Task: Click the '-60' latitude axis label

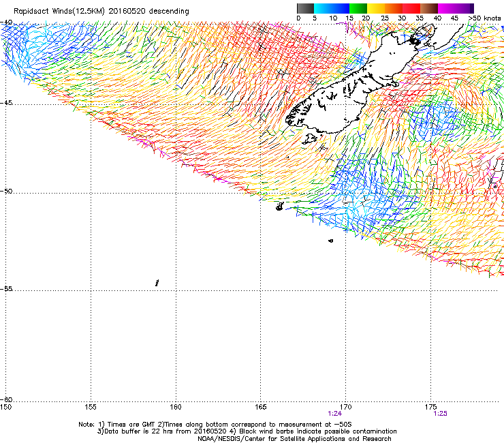Action: coord(6,400)
